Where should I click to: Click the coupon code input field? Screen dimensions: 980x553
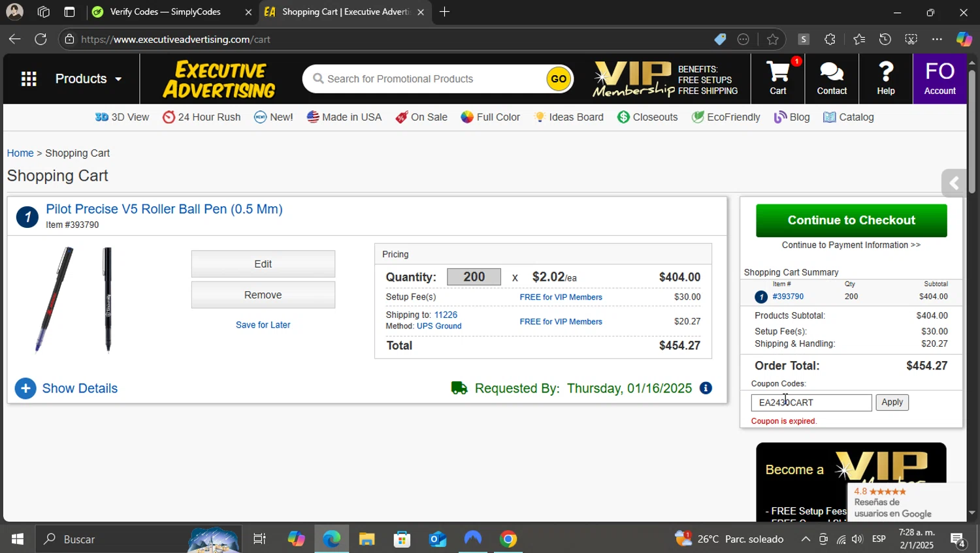click(x=811, y=403)
